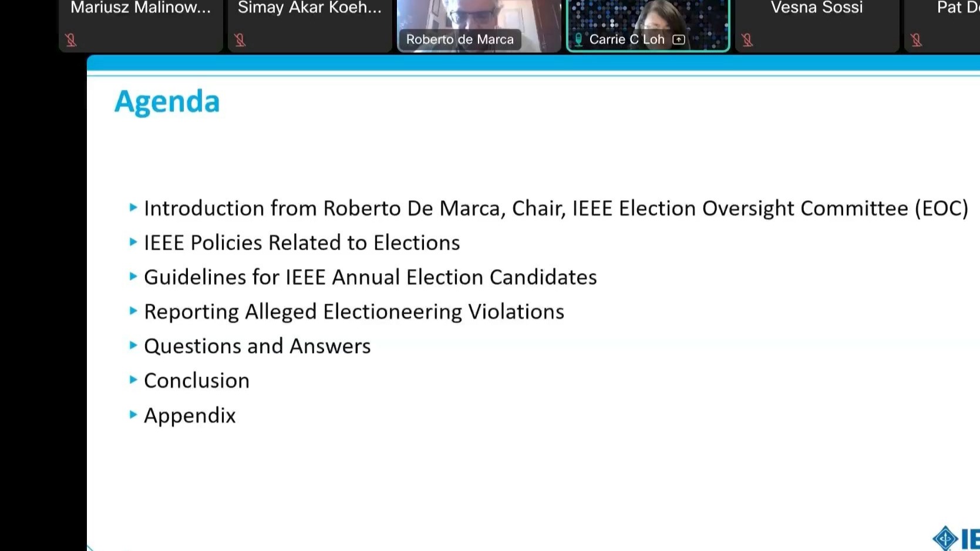Image resolution: width=980 pixels, height=551 pixels.
Task: Click the Introduction from Roberto De Marca bullet
Action: point(555,209)
